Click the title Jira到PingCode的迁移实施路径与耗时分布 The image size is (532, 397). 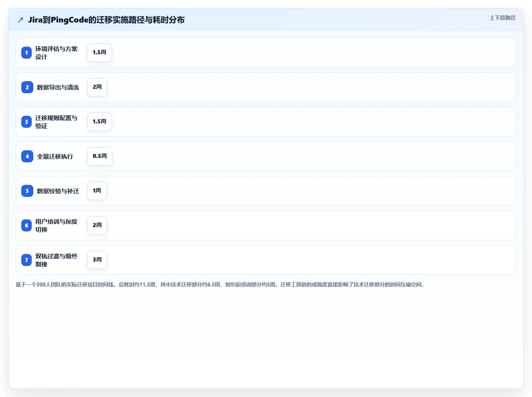point(106,20)
